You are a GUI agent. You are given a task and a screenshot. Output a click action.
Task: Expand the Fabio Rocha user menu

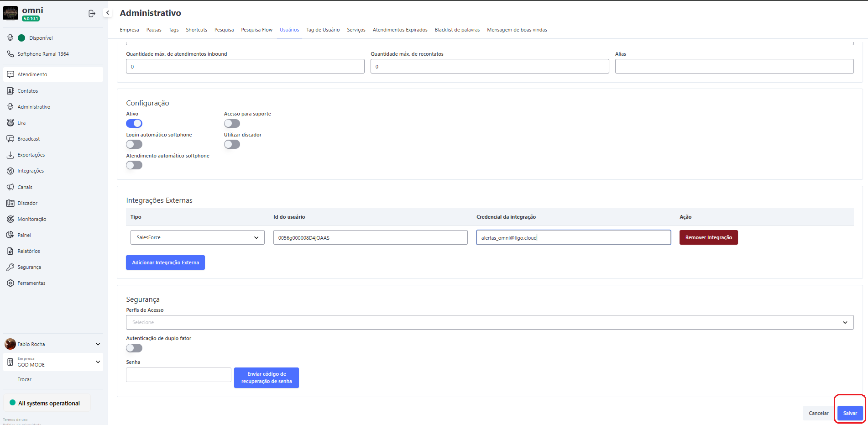[98, 344]
